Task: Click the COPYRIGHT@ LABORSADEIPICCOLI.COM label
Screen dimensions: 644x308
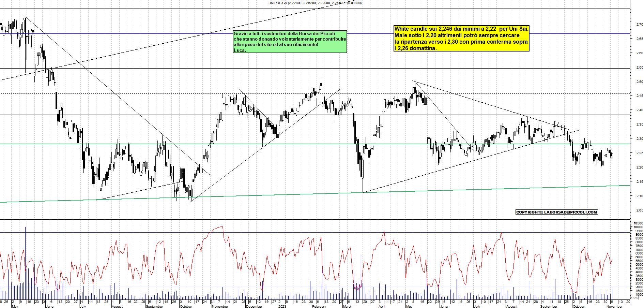Action: click(557, 212)
